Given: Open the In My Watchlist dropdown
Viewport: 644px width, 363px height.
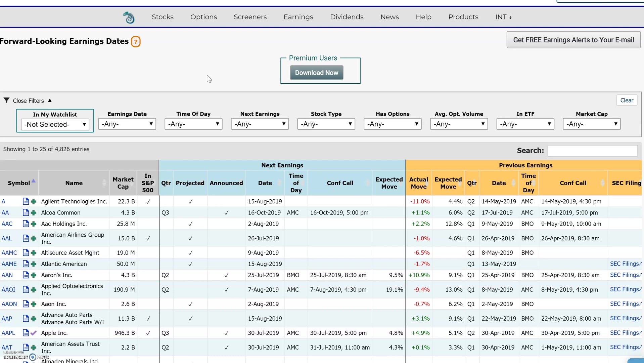Looking at the screenshot, I should point(55,124).
